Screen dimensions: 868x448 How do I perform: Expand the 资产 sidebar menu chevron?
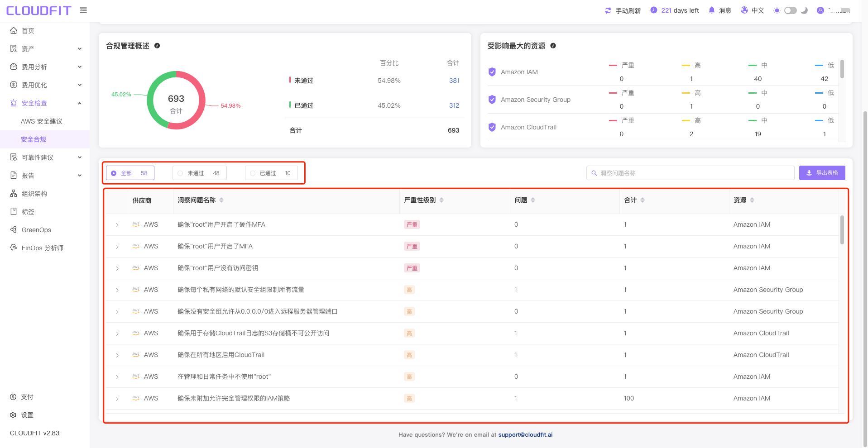(x=80, y=49)
